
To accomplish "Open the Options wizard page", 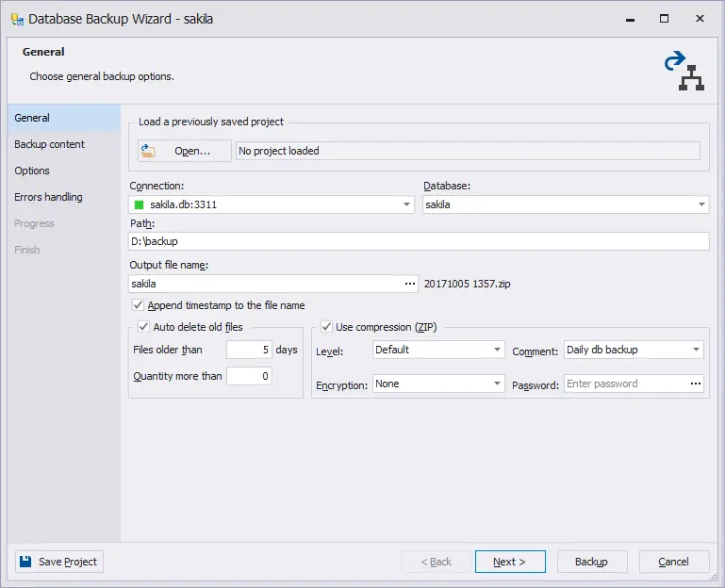I will pos(64,171).
